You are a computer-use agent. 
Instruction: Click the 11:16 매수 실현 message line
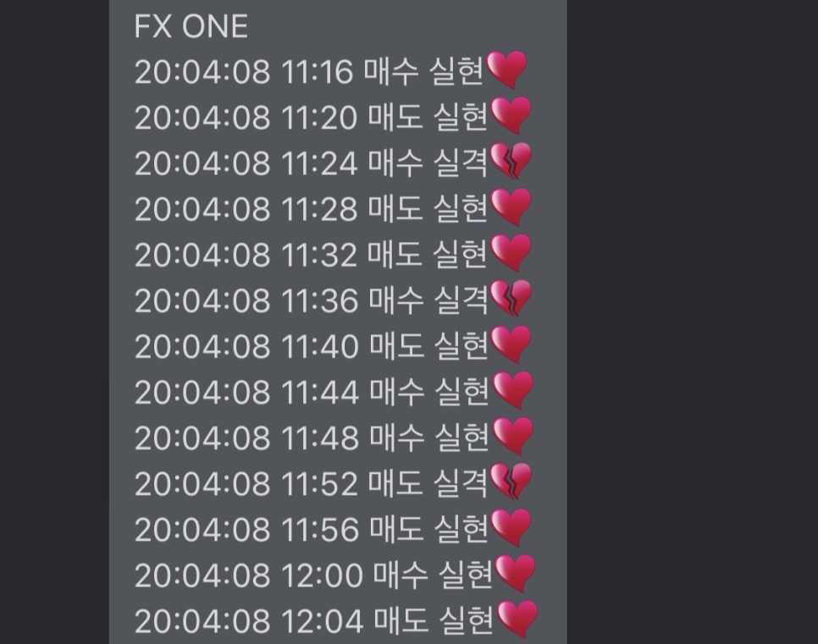point(331,71)
